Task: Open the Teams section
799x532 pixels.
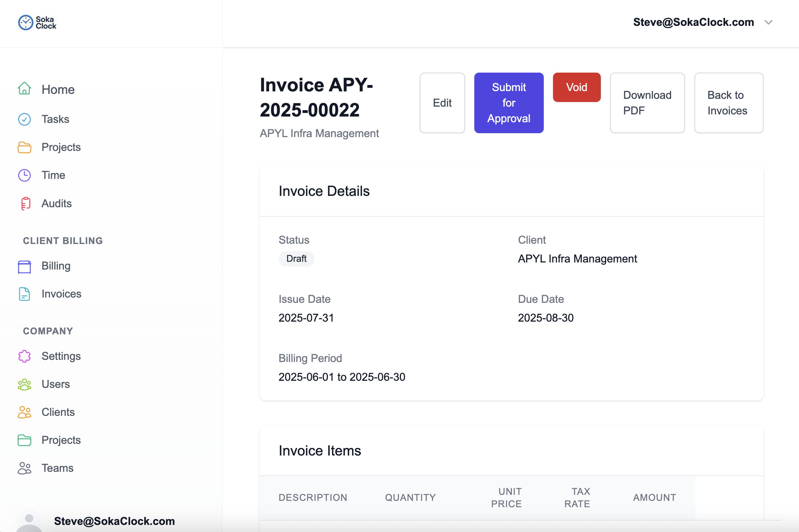Action: click(57, 468)
